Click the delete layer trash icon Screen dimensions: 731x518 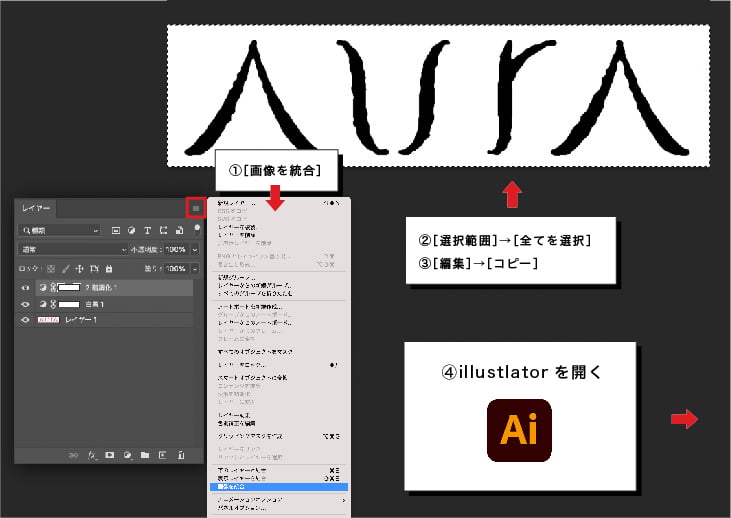click(179, 455)
